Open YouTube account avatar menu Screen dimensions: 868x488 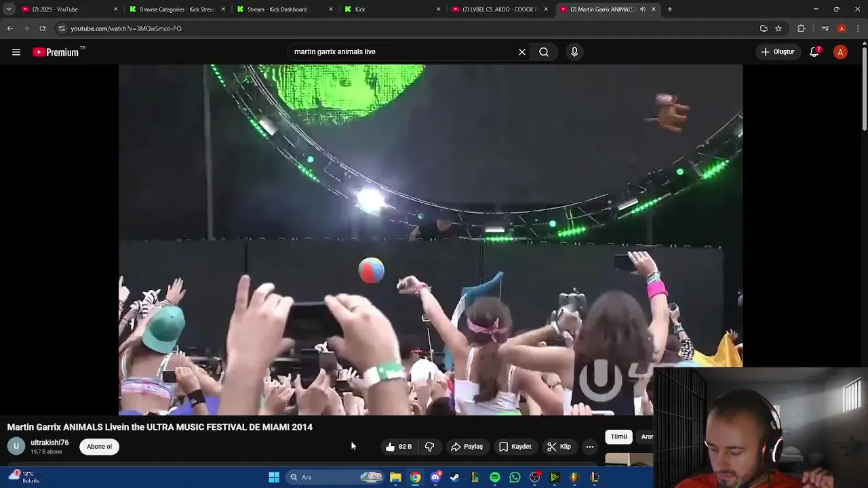(840, 52)
